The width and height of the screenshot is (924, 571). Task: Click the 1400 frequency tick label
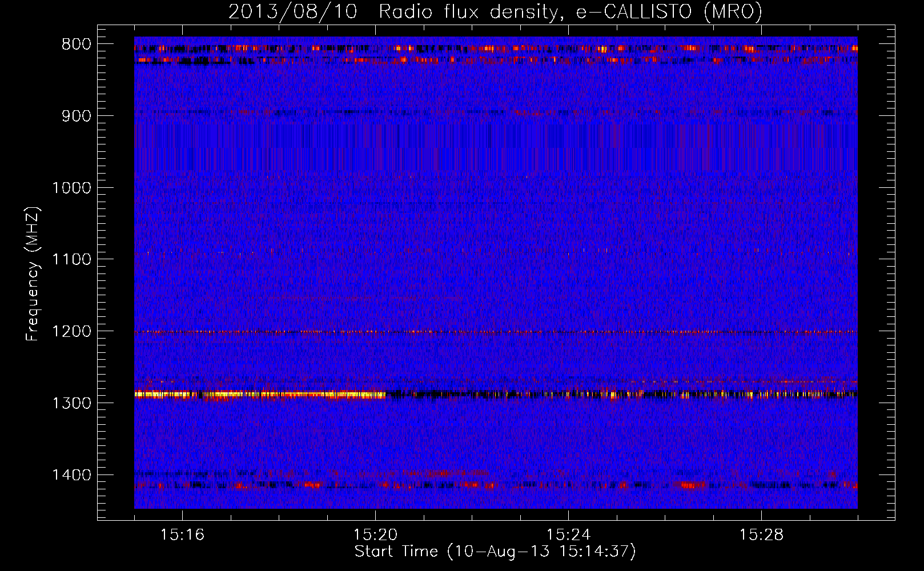[x=72, y=475]
